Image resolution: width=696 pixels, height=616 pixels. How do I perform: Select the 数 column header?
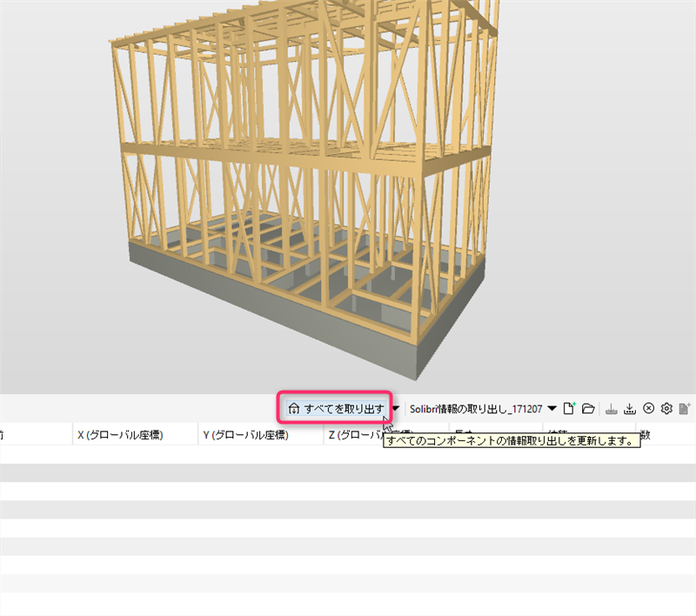666,435
